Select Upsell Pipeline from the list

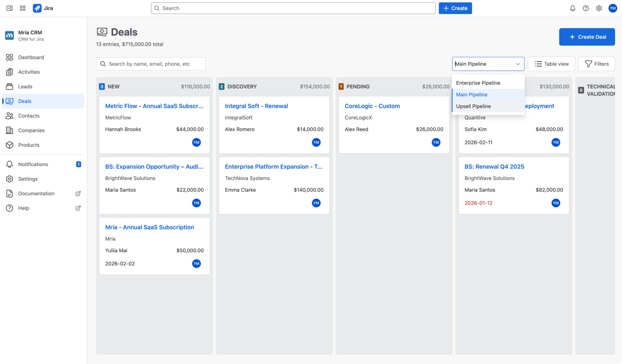click(473, 106)
